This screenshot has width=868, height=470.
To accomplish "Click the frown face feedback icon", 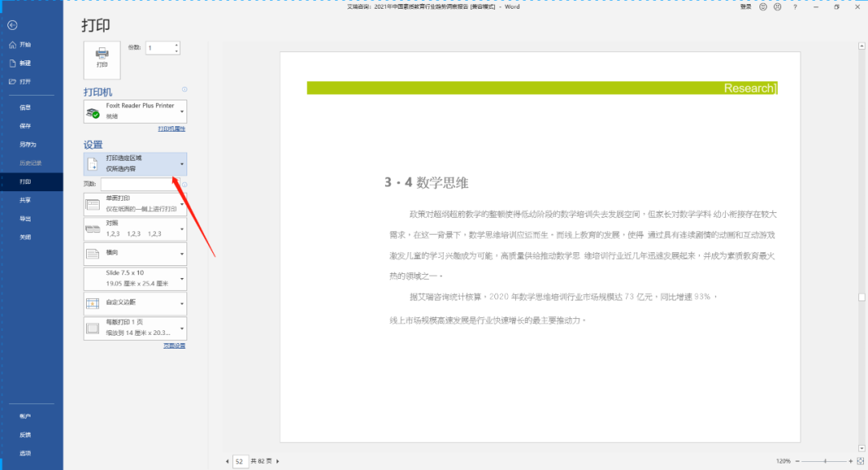I will (x=777, y=7).
